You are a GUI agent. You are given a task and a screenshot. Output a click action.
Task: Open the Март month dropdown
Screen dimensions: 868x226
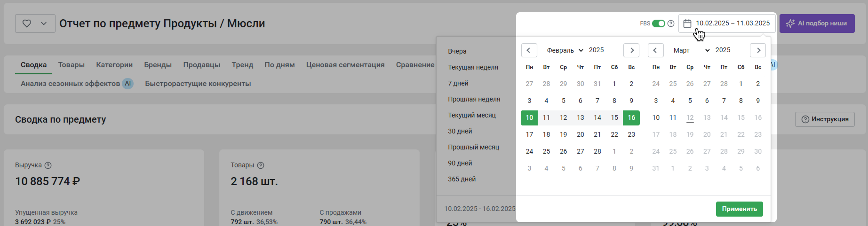(x=691, y=50)
